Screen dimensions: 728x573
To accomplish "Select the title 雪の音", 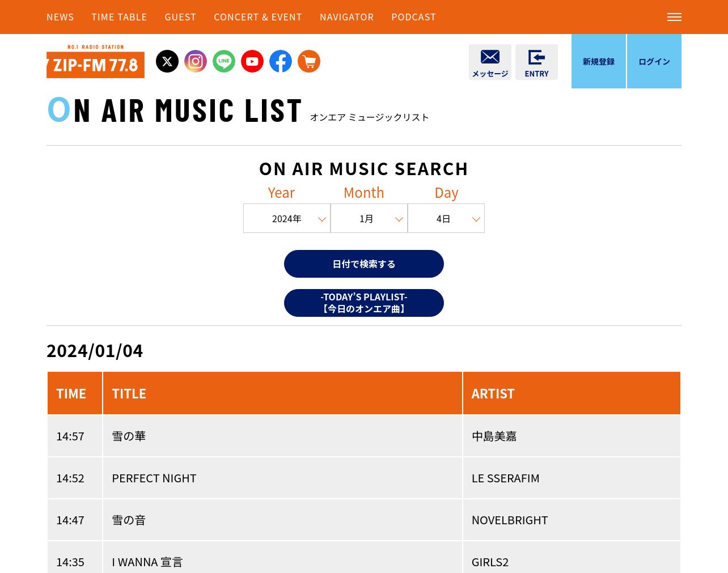I will pyautogui.click(x=129, y=520).
